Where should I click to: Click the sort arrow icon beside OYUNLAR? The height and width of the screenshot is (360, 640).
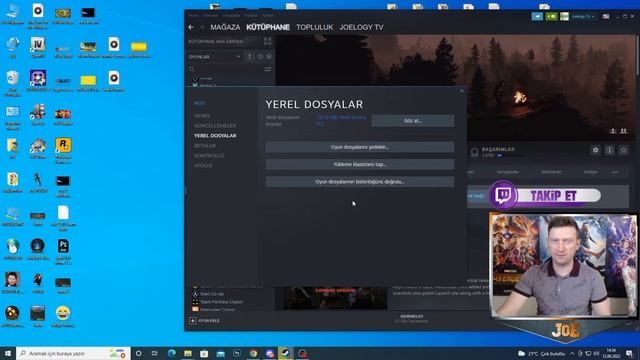pos(250,57)
